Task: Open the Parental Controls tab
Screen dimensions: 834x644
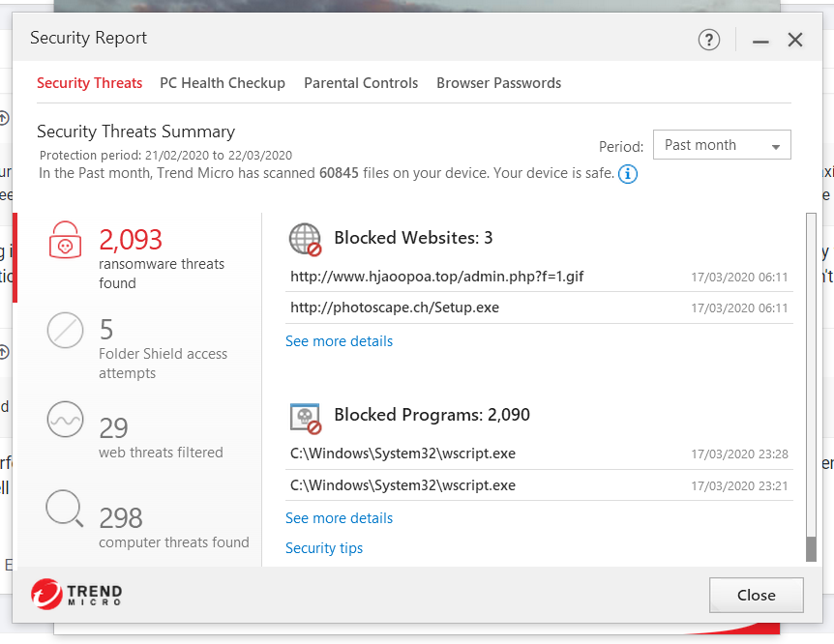Action: click(x=361, y=83)
